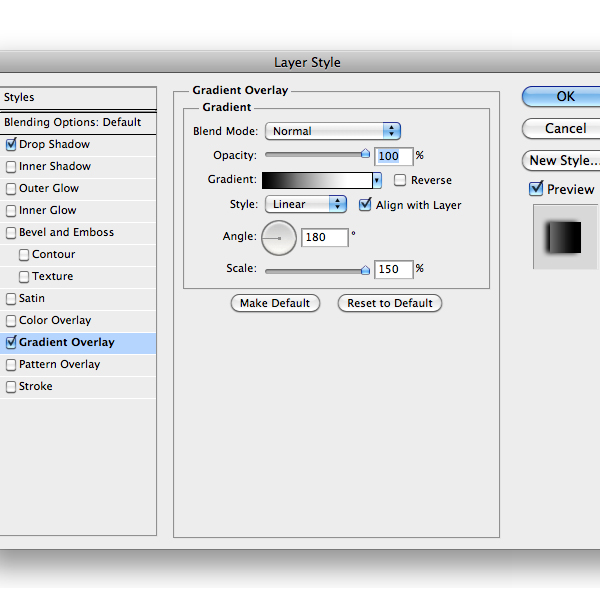The image size is (600, 600).
Task: Click the Angle dial control
Action: [x=279, y=238]
